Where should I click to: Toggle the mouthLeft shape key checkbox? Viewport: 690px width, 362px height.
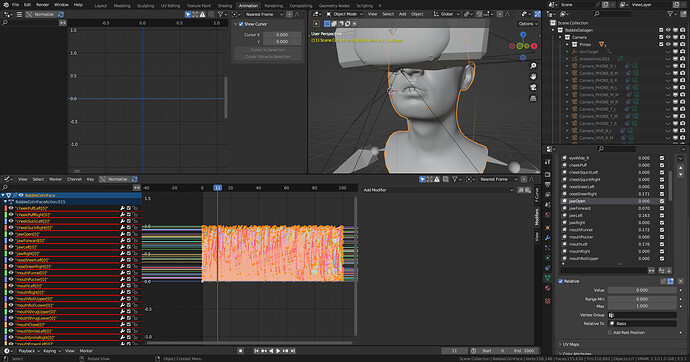pos(661,244)
